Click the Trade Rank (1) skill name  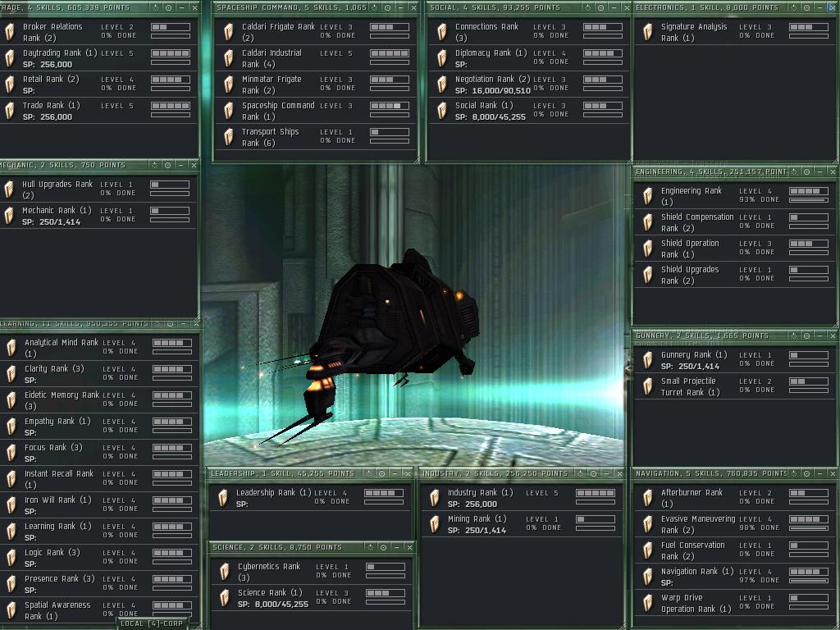coord(52,106)
